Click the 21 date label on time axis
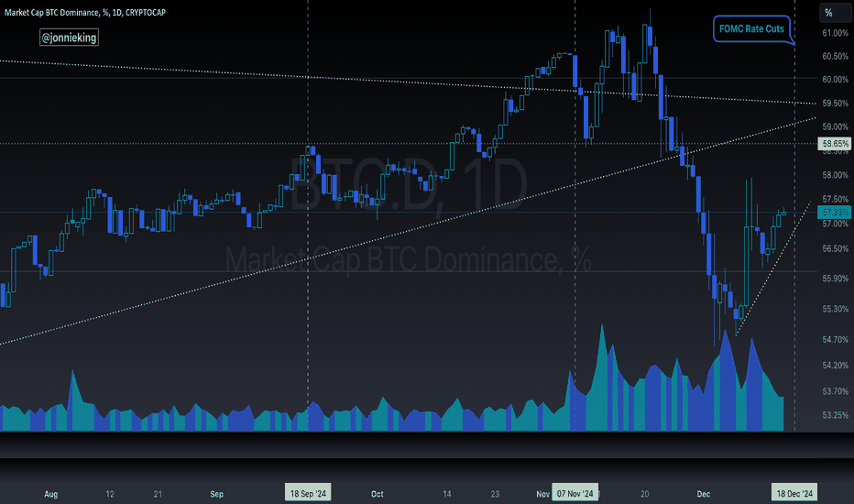 158,494
